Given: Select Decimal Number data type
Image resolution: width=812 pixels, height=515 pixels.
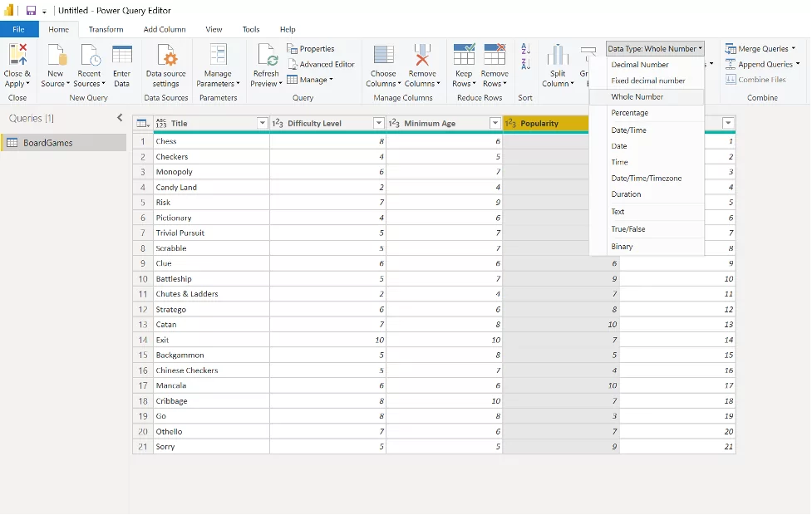Looking at the screenshot, I should [x=647, y=65].
